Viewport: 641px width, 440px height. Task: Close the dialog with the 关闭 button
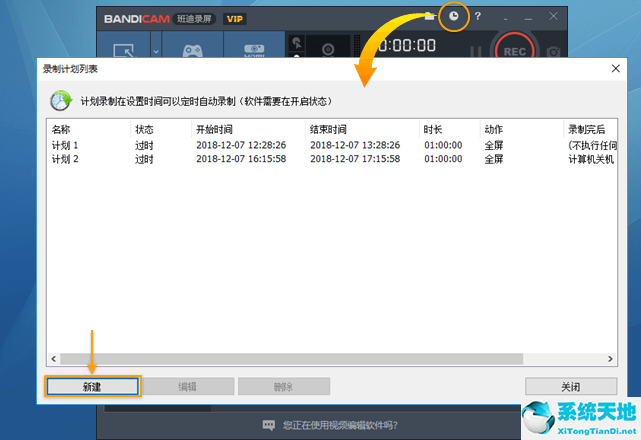tap(571, 386)
